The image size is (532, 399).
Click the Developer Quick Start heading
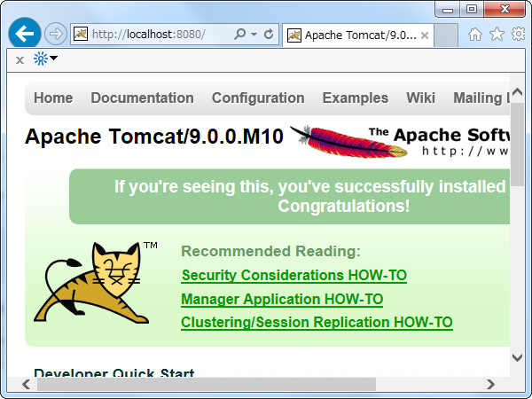[x=114, y=372]
